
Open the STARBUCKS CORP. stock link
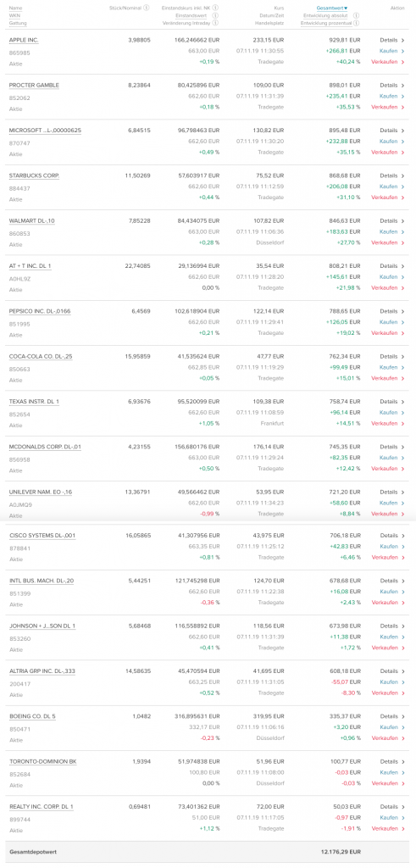pyautogui.click(x=34, y=175)
